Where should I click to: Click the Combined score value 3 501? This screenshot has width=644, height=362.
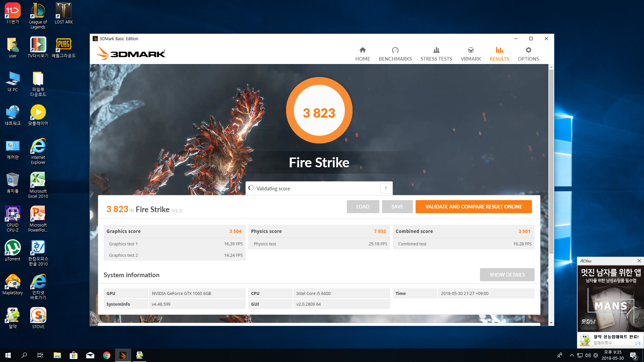[524, 231]
